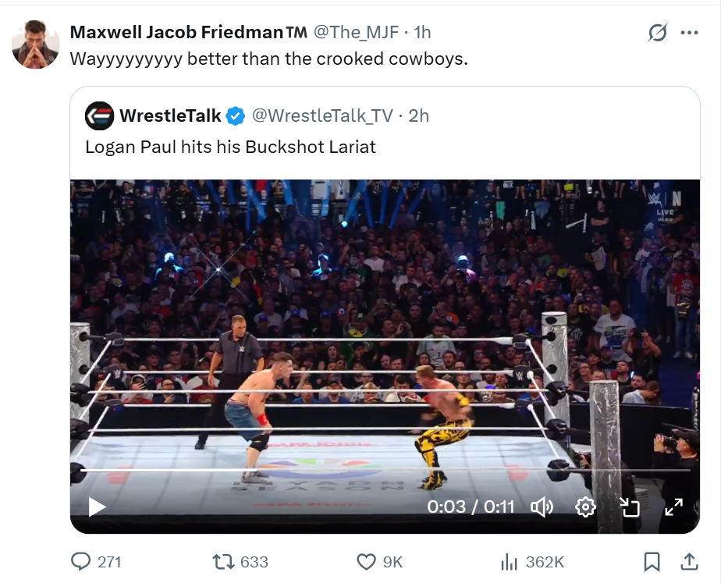Open the three-dot More options menu

coord(689,33)
